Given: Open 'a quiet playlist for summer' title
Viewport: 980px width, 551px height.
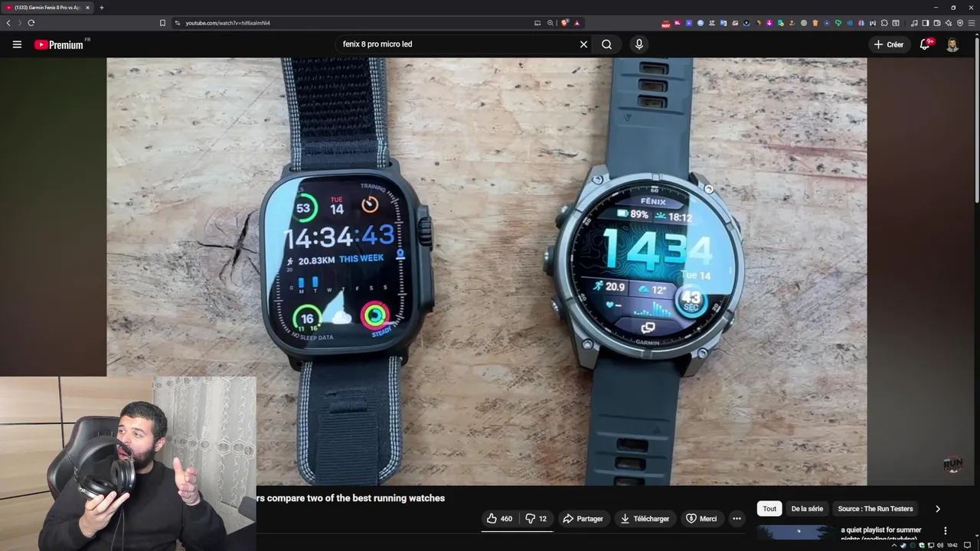Looking at the screenshot, I should [881, 530].
